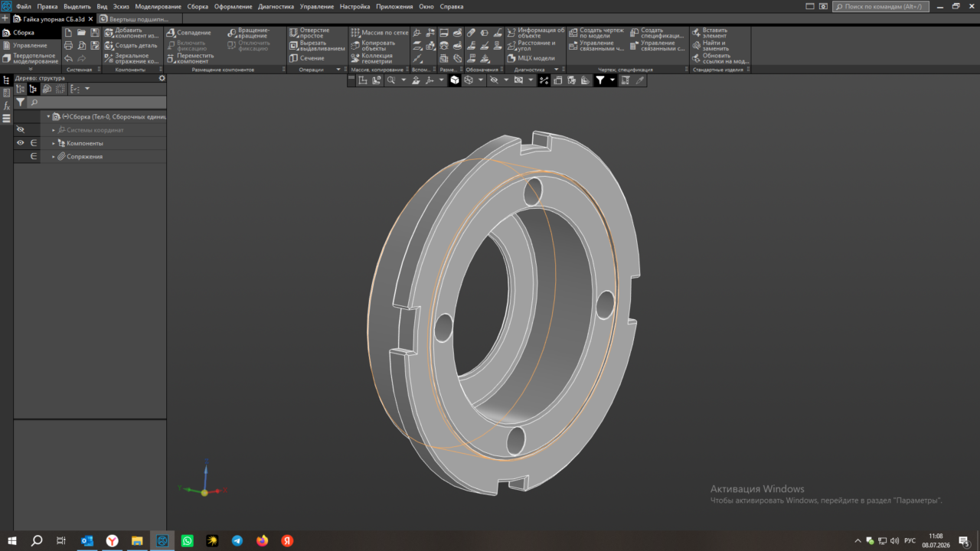Expand the 'Сопряжения' tree node

pyautogui.click(x=54, y=156)
